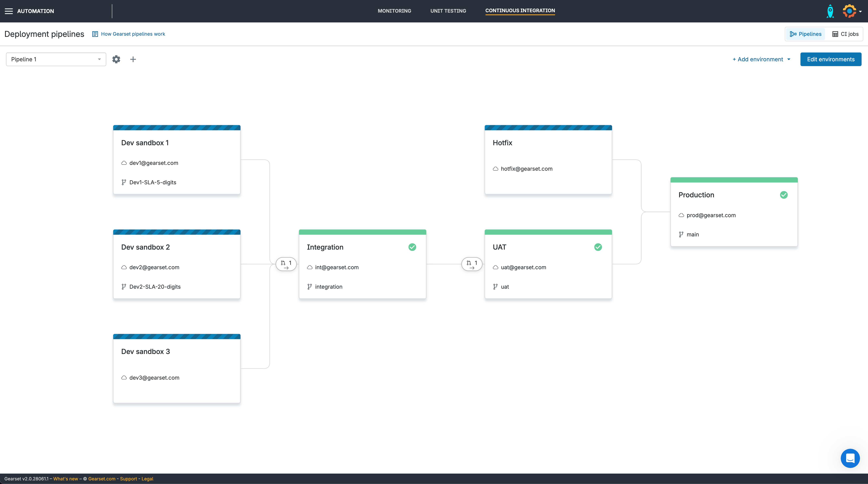Click the rocket icon in header
868x484 pixels.
point(830,11)
